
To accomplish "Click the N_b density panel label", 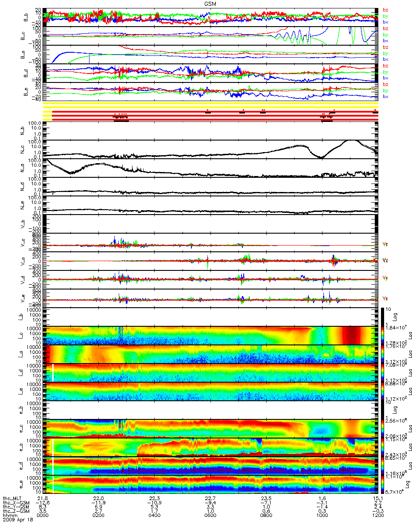I will [23, 131].
